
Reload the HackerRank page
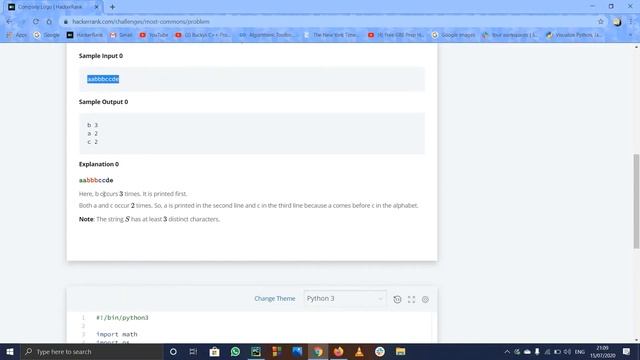click(x=36, y=22)
